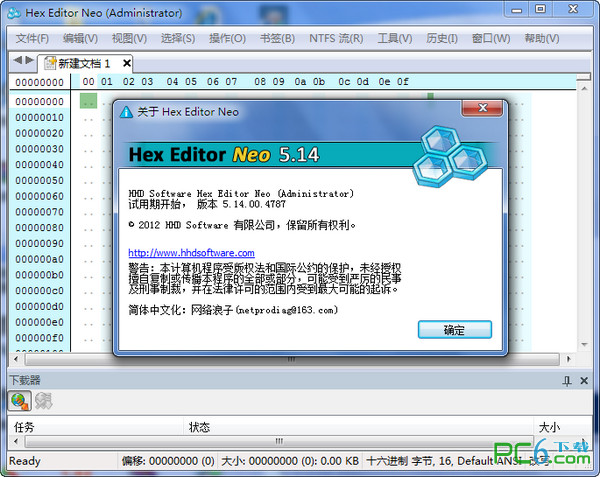Click the grayed-out icon beside the globe icon
The height and width of the screenshot is (477, 600).
[x=44, y=401]
